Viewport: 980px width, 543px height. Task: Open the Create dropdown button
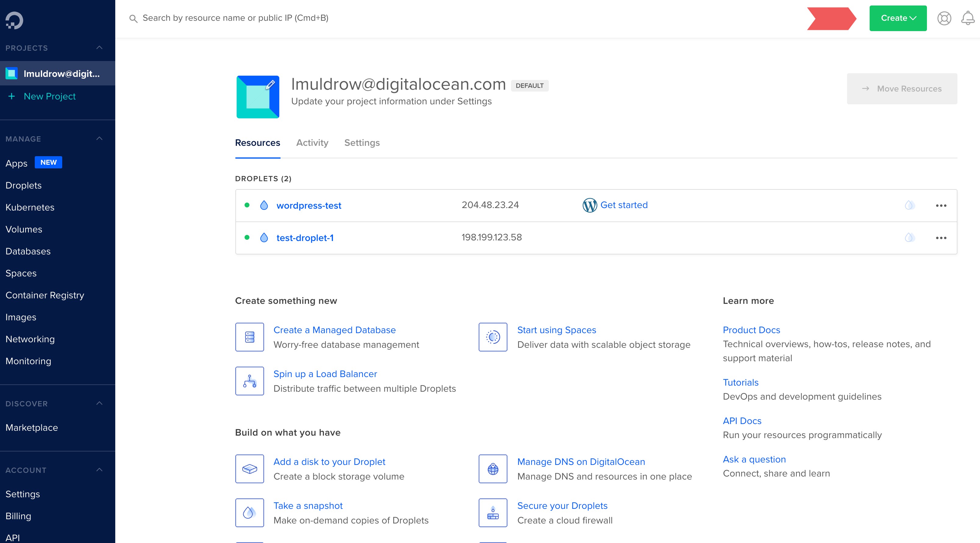click(x=898, y=18)
